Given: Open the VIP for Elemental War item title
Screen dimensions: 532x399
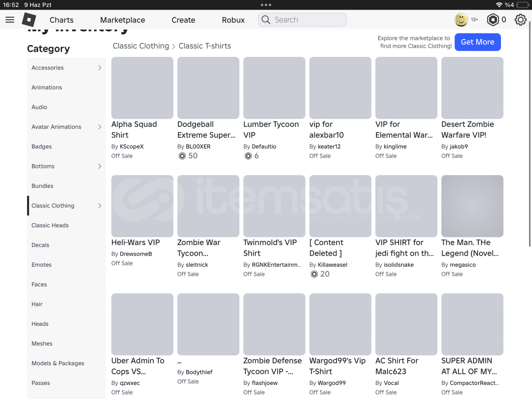Looking at the screenshot, I should pyautogui.click(x=404, y=130).
